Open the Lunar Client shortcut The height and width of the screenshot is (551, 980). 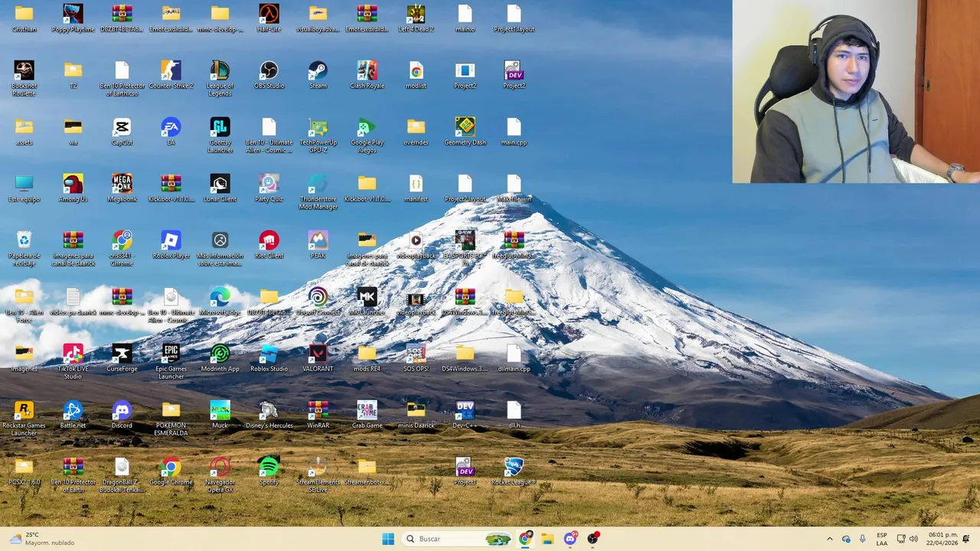[220, 188]
